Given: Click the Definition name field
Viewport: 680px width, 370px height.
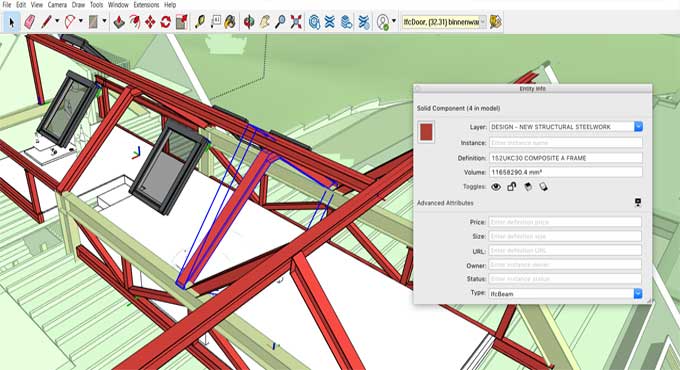Looking at the screenshot, I should [566, 158].
